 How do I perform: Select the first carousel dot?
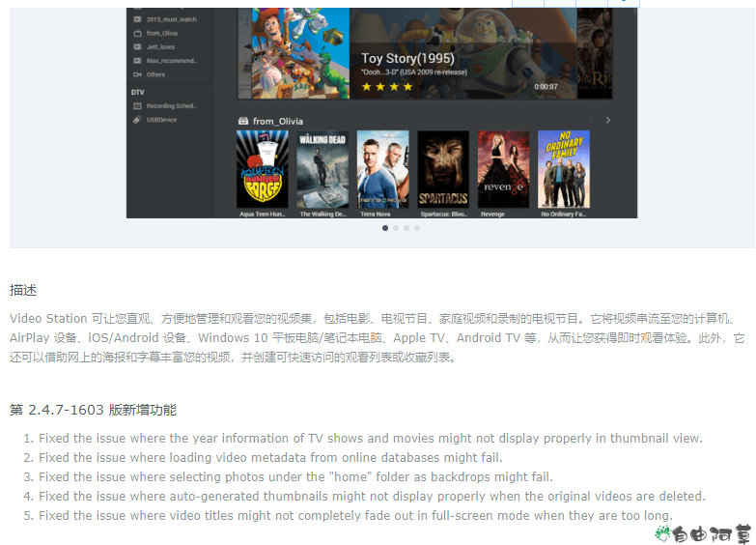(384, 228)
